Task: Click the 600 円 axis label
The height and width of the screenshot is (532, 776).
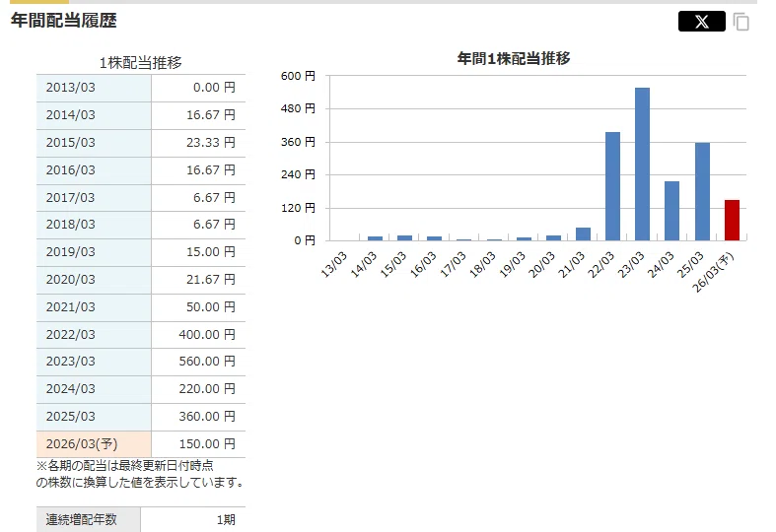Action: (298, 76)
